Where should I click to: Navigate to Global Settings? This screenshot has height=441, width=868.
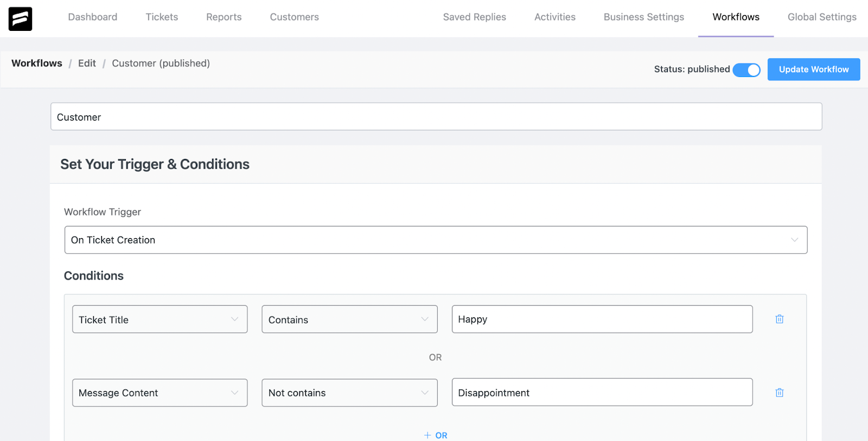click(822, 17)
